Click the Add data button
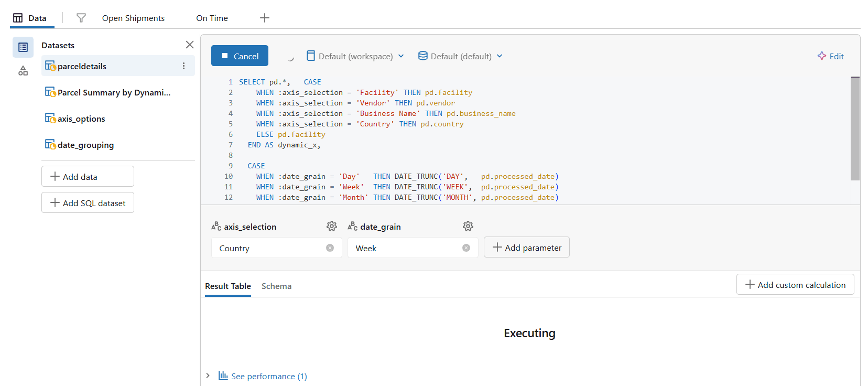The height and width of the screenshot is (386, 868). click(88, 176)
